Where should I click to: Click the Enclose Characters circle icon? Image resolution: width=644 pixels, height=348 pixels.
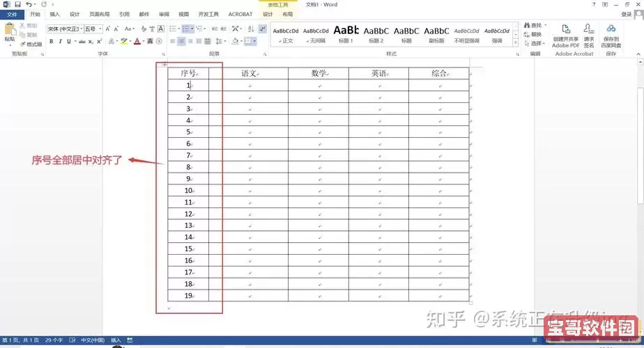pos(159,42)
